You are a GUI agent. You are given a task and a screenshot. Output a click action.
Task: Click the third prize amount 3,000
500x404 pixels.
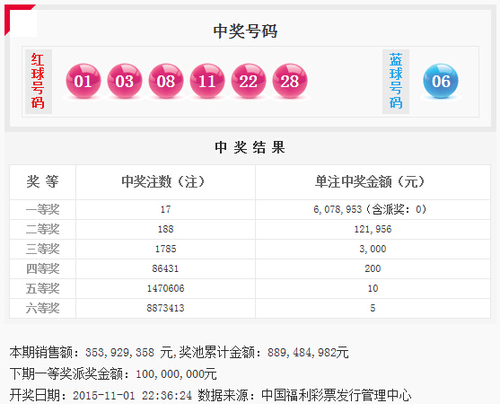point(373,249)
